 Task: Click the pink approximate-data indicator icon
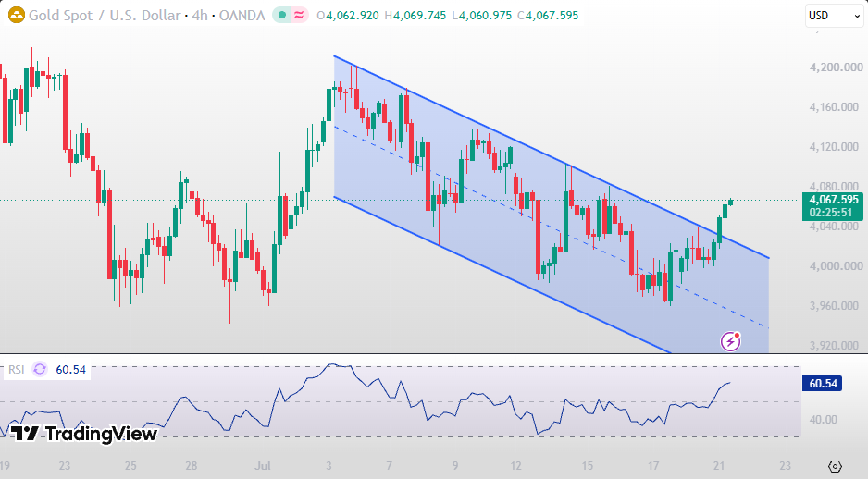(x=299, y=15)
